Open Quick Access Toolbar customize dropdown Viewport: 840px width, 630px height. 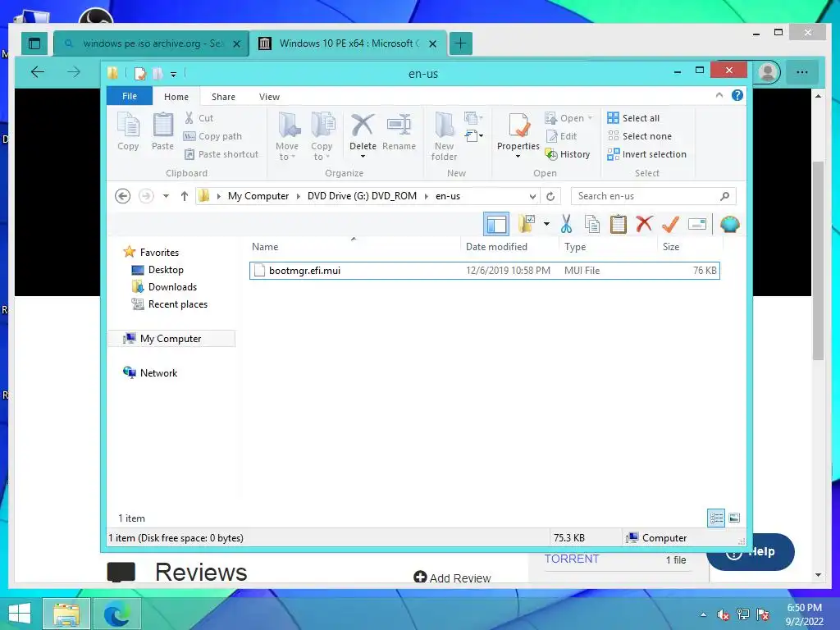[x=174, y=74]
